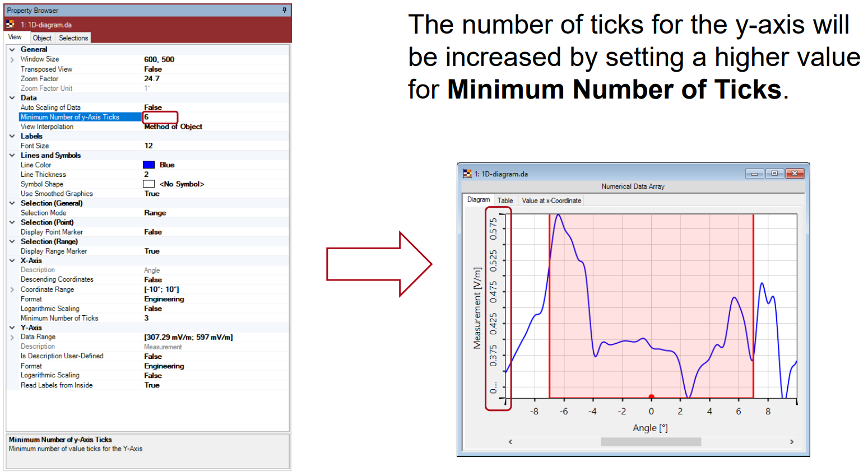Click the Method of Object value
Image resolution: width=868 pixels, height=472 pixels.
point(173,127)
